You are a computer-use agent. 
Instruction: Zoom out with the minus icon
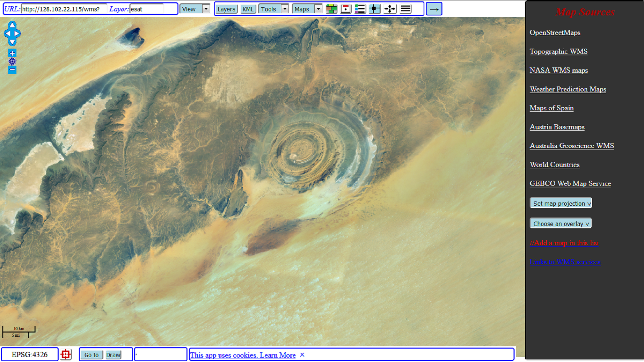pyautogui.click(x=12, y=70)
